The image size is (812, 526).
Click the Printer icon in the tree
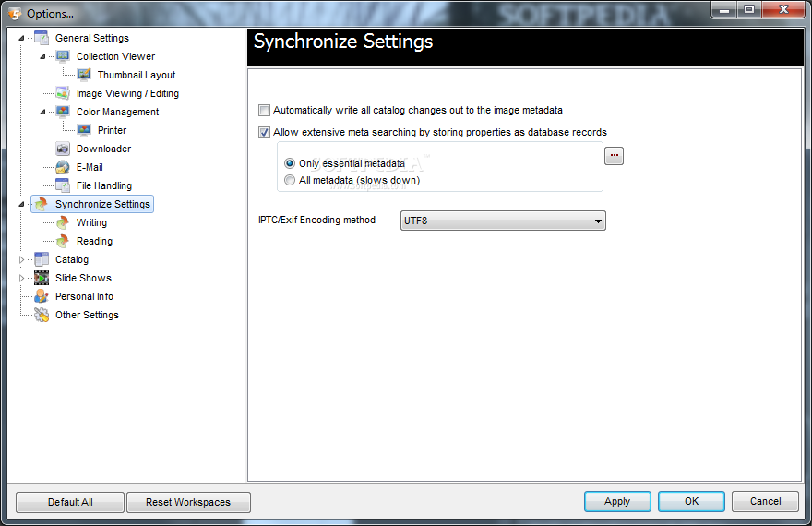[x=84, y=130]
